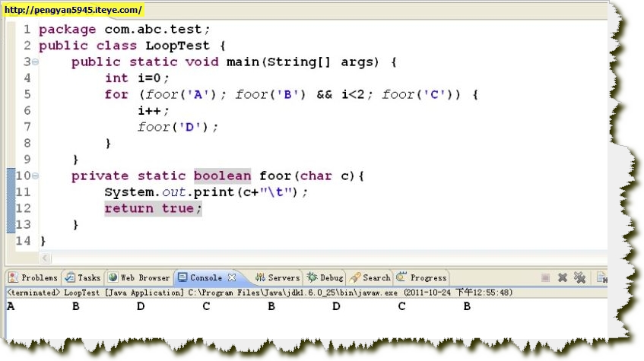Viewport: 644px width, 361px height.
Task: Click the horizontal scrollbar left arrow in editor
Action: tap(45, 258)
